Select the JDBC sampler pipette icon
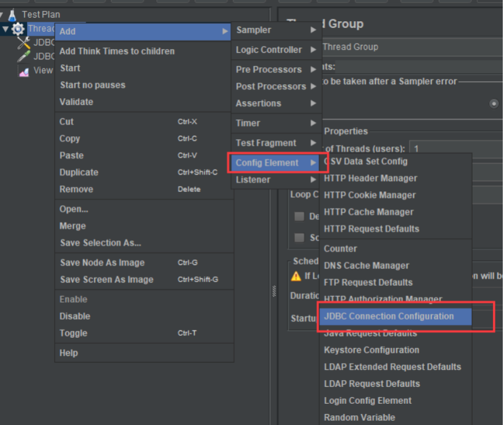The image size is (504, 425). [24, 57]
